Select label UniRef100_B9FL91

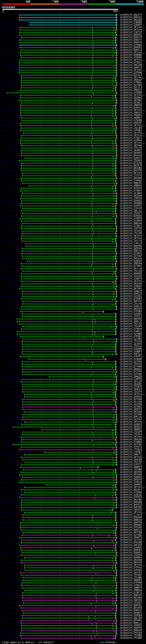point(131,417)
